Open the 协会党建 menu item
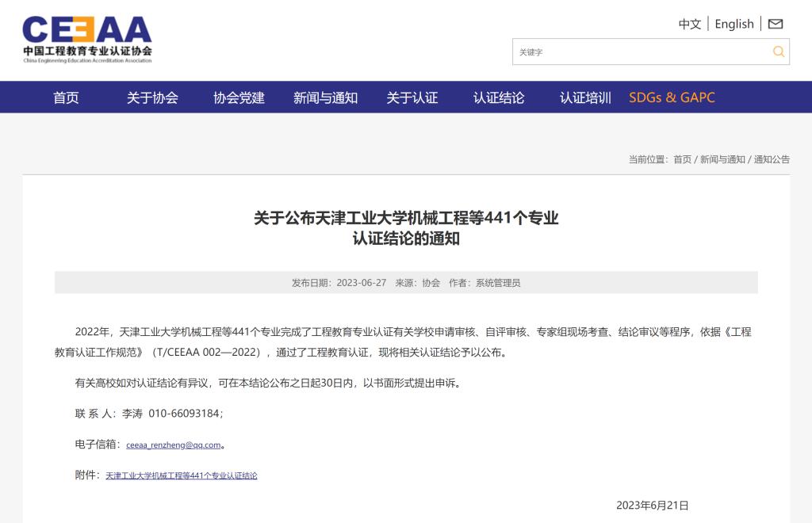 point(239,97)
